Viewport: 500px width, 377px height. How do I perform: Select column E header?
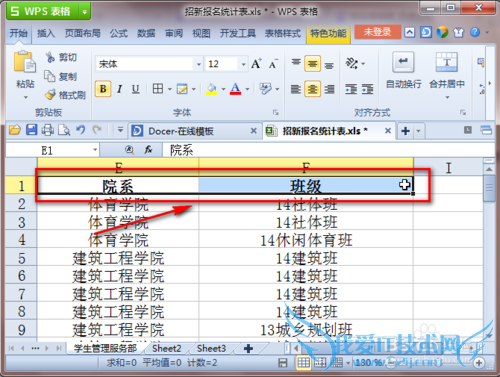118,166
